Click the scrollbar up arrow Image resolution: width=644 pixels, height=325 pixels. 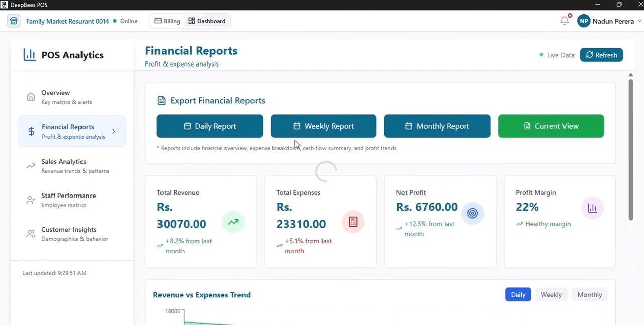[631, 75]
